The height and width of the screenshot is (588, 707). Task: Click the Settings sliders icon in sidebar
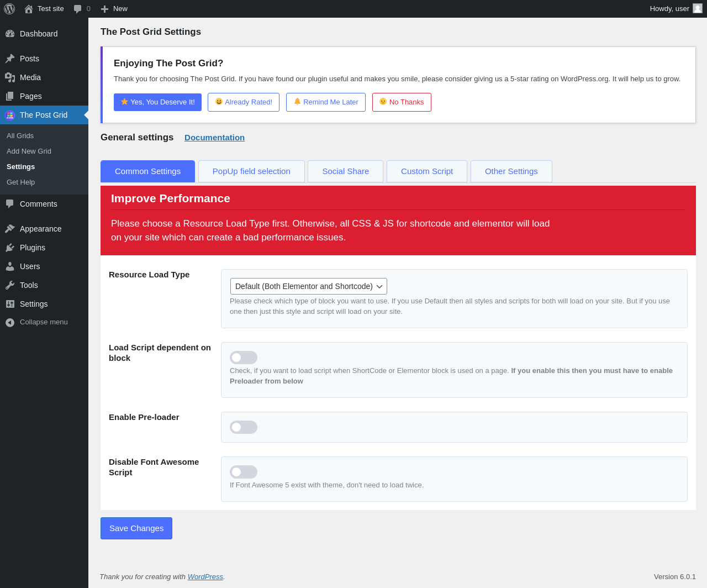(x=10, y=304)
